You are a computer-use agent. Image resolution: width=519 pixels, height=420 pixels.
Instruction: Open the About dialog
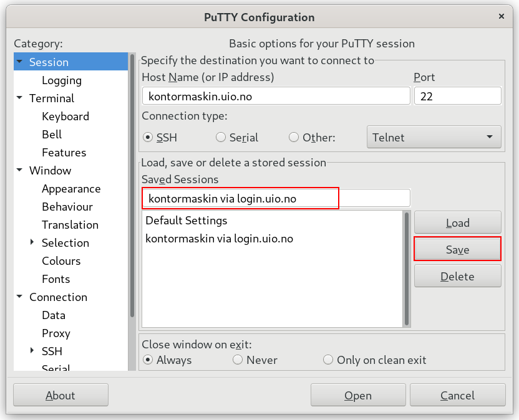coord(61,395)
